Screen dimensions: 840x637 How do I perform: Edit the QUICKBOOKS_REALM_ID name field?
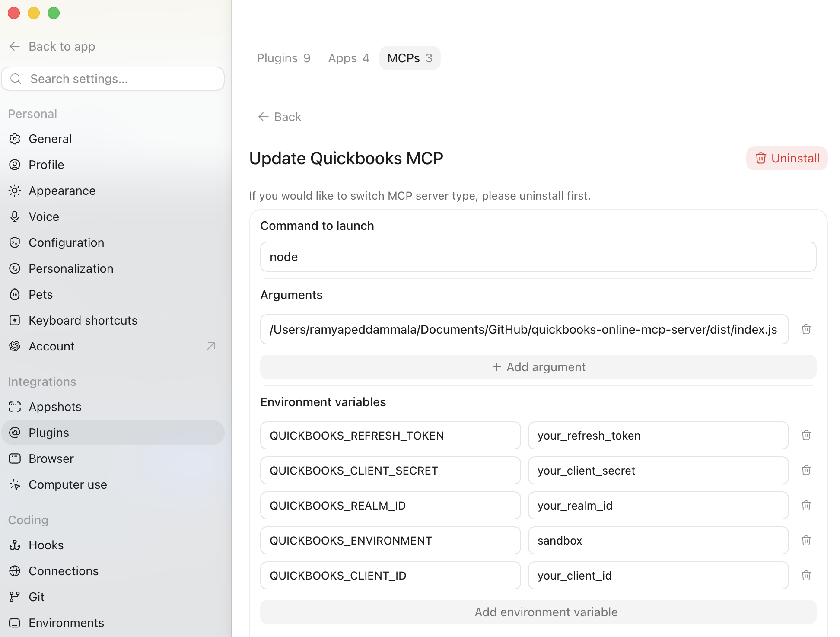391,505
